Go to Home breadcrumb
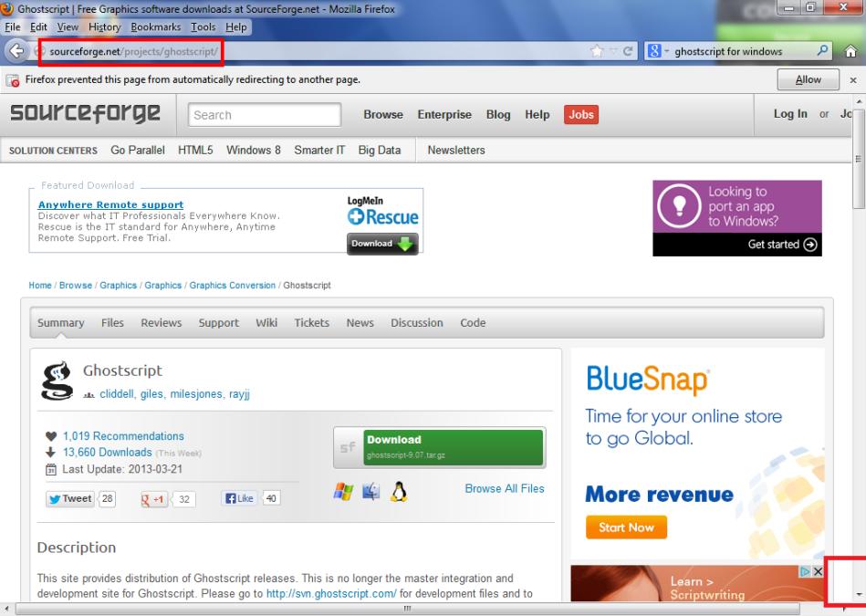Image resolution: width=866 pixels, height=616 pixels. click(40, 285)
